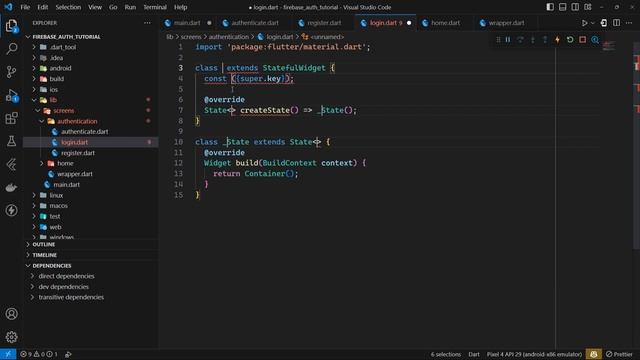The image size is (640, 360).
Task: Toggle the Secondary Side Bar layout icon
Action: click(575, 7)
